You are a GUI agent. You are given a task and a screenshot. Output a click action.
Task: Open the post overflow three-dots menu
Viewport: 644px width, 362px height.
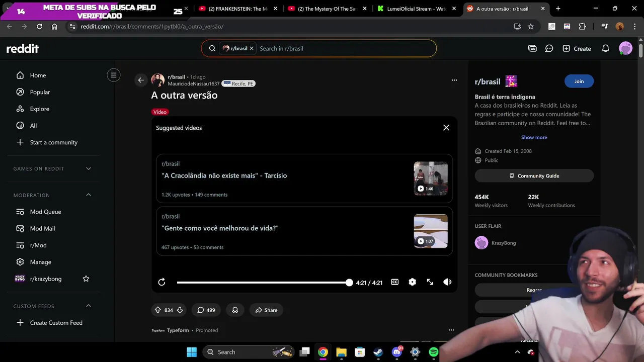tap(454, 80)
